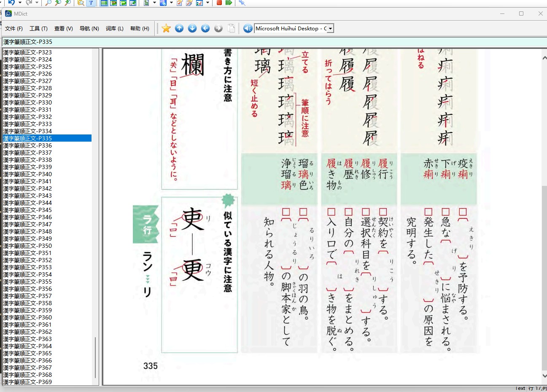Open the 词库 (L) menu
Screen dimensions: 547x392
tap(115, 29)
